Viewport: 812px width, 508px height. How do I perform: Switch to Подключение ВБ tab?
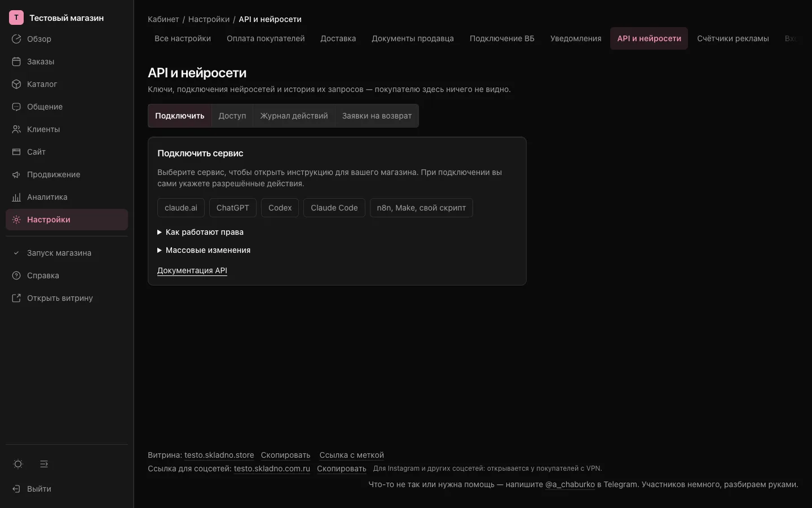point(502,38)
